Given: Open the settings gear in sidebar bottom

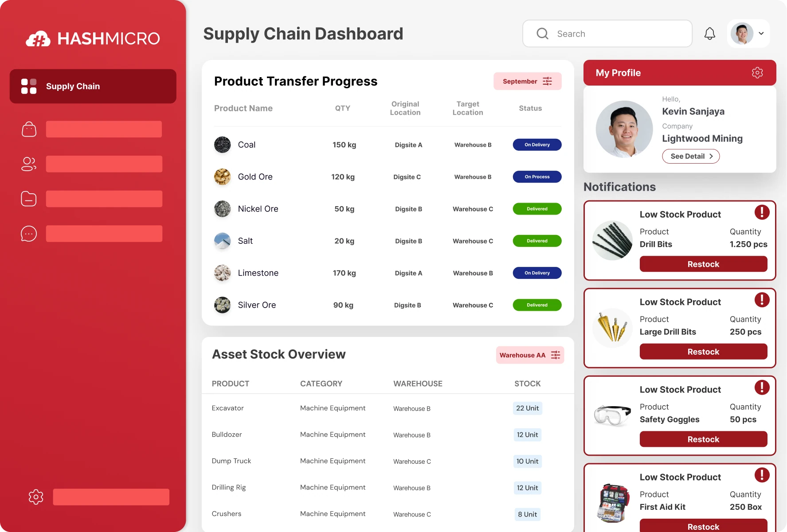Looking at the screenshot, I should click(36, 497).
